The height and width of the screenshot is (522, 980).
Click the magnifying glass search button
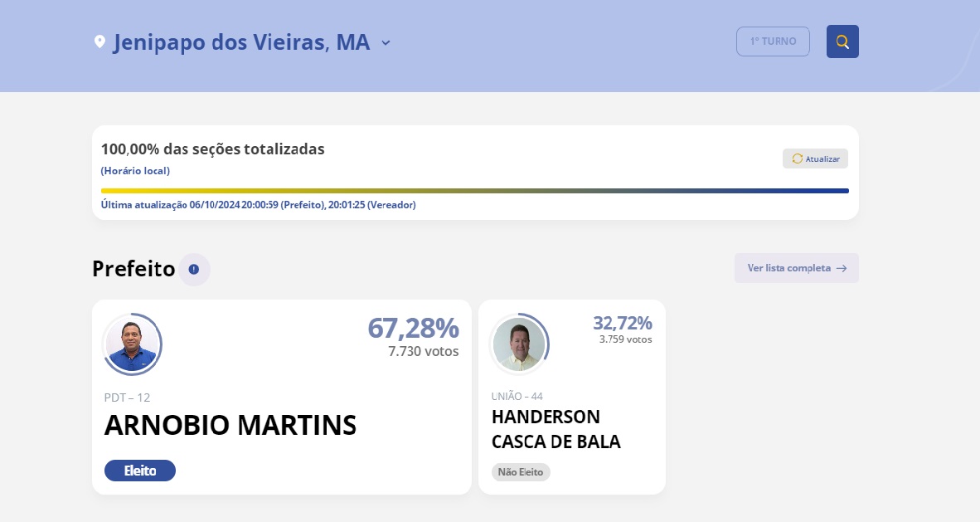[x=842, y=41]
